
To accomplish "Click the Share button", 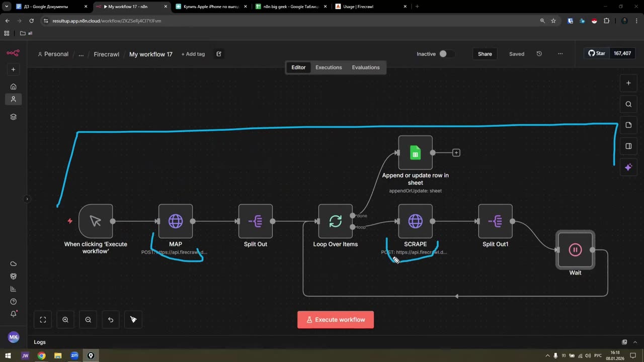I will click(485, 54).
